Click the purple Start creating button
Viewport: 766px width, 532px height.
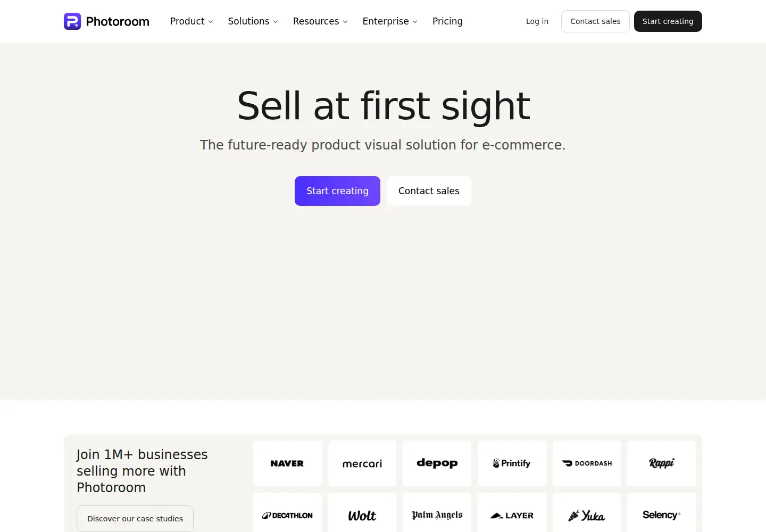click(337, 191)
